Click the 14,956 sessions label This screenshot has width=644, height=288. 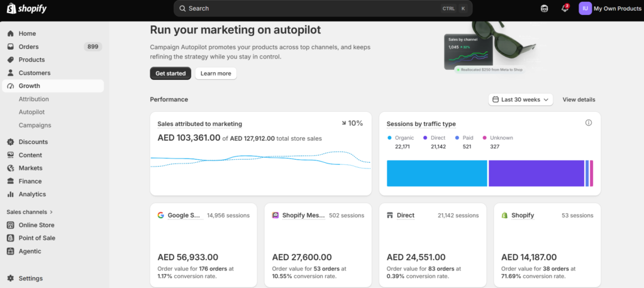point(228,215)
